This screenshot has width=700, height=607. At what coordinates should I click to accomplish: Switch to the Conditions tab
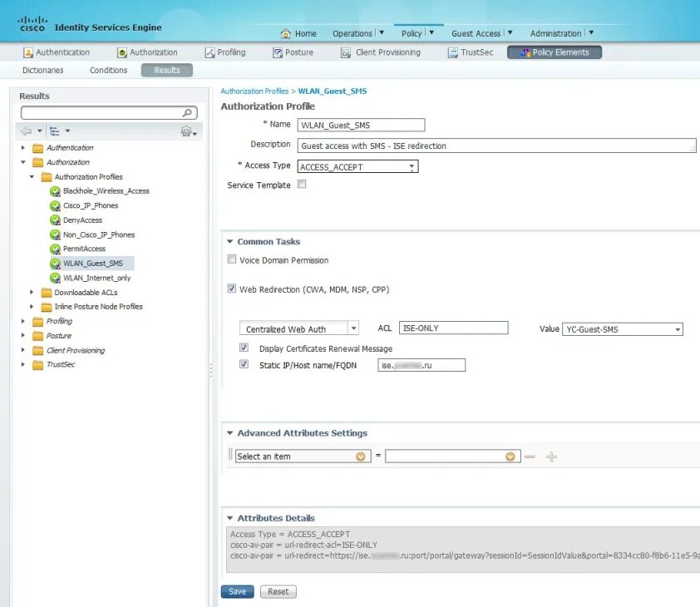tap(108, 70)
